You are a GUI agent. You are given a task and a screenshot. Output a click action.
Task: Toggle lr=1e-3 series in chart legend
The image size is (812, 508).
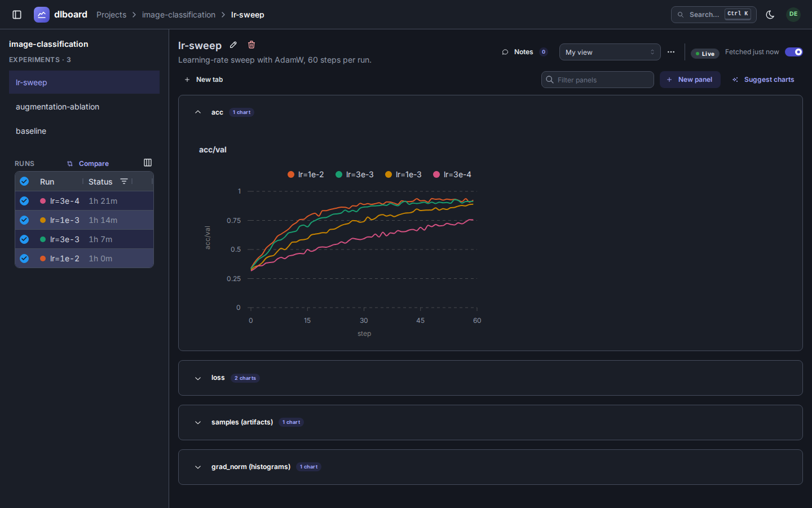pyautogui.click(x=403, y=174)
